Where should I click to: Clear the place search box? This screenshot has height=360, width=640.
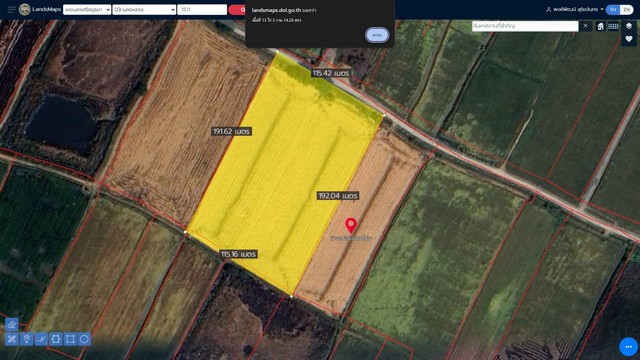(x=585, y=26)
